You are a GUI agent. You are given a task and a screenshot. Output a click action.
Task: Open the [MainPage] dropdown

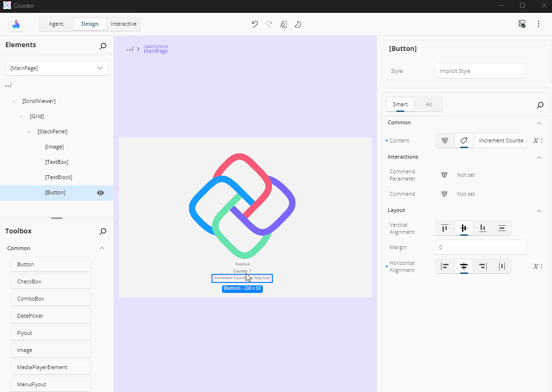(x=57, y=68)
